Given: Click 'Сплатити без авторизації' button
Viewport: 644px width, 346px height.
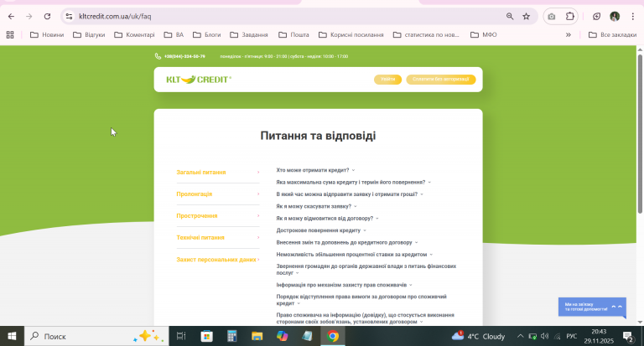Looking at the screenshot, I should [x=441, y=80].
